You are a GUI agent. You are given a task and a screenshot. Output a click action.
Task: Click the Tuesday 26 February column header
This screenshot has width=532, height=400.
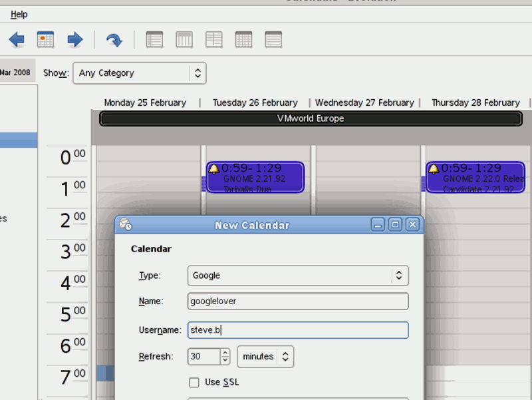click(255, 102)
